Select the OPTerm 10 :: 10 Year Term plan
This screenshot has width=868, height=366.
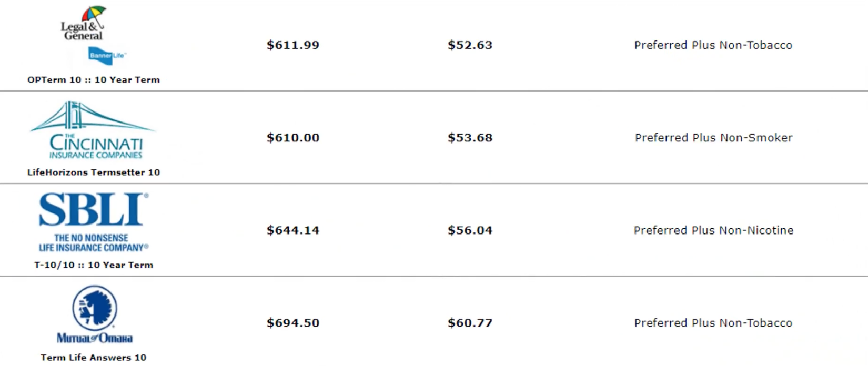(94, 80)
